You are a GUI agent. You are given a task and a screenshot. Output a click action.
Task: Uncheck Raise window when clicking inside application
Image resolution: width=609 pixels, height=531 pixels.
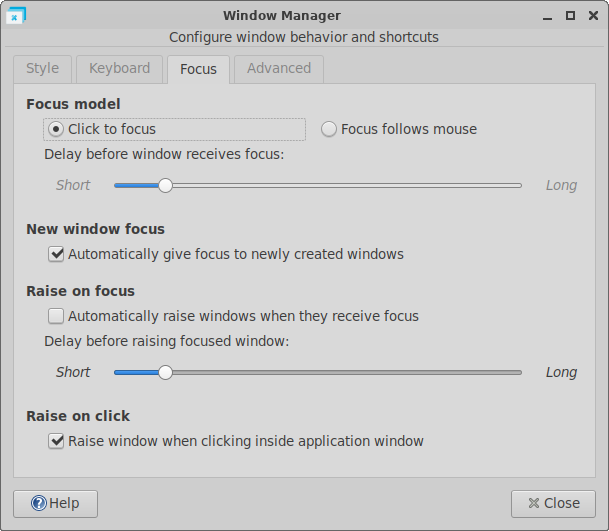56,441
